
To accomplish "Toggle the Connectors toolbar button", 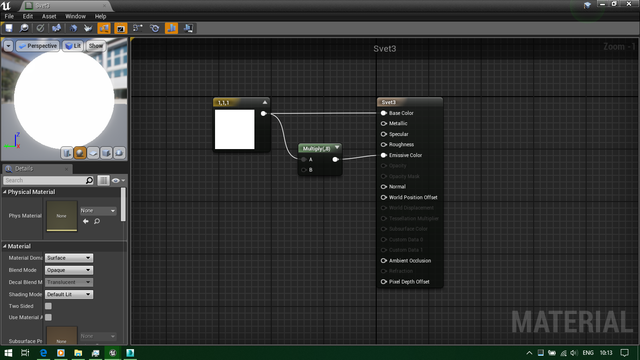I will (x=104, y=28).
